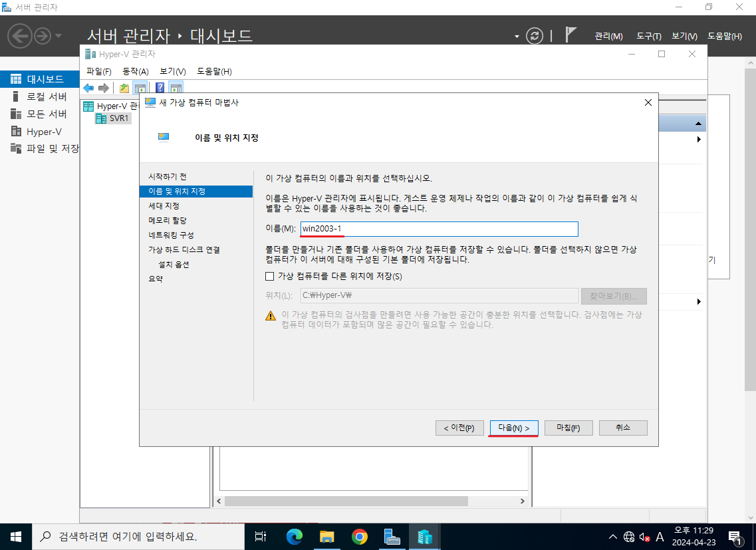
Task: Open 로컬 서버 in the sidebar
Action: (x=39, y=96)
